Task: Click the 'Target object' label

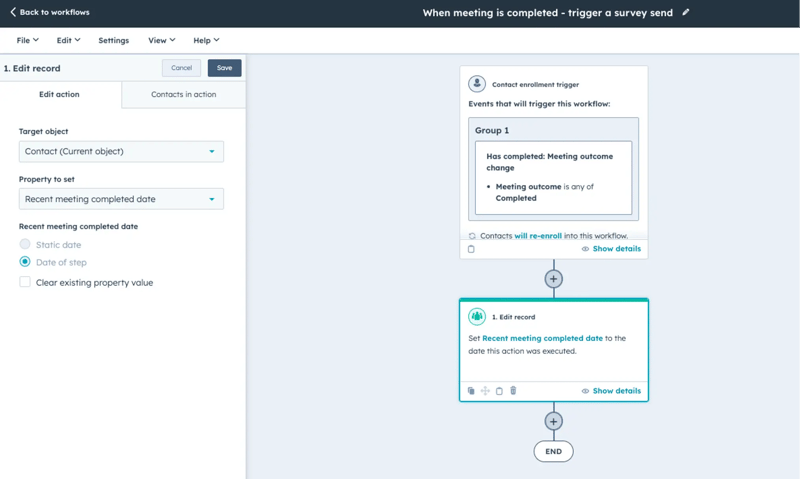Action: click(x=43, y=131)
